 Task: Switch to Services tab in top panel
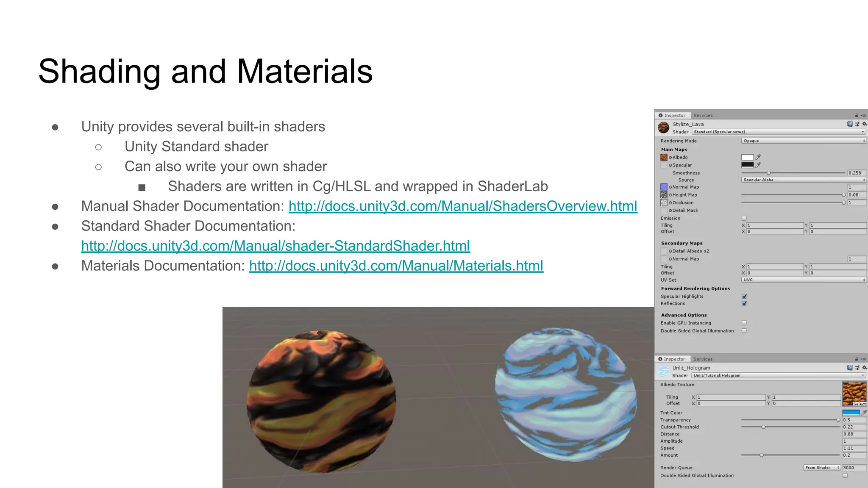(x=703, y=115)
